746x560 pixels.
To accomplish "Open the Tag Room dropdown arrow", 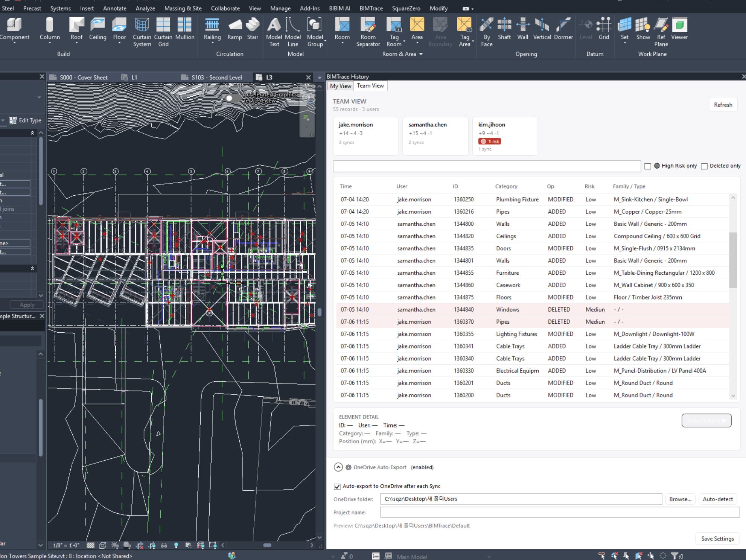I will pyautogui.click(x=404, y=41).
